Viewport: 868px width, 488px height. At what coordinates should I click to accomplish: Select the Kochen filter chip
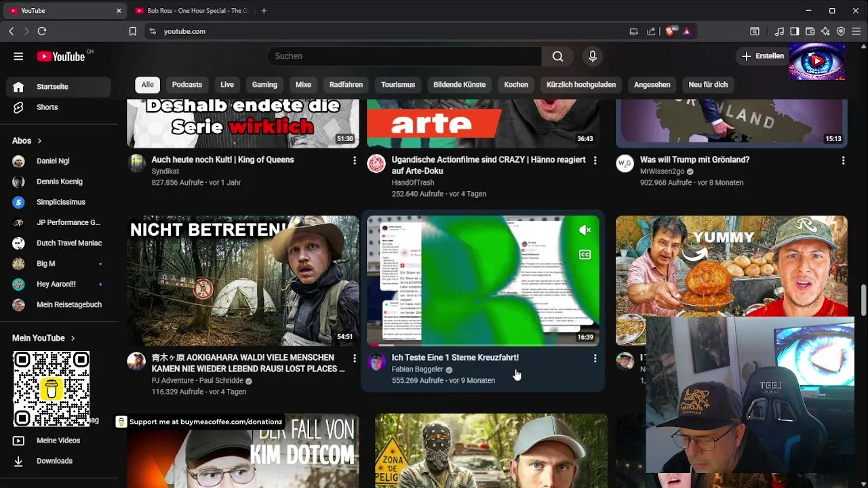click(x=516, y=85)
